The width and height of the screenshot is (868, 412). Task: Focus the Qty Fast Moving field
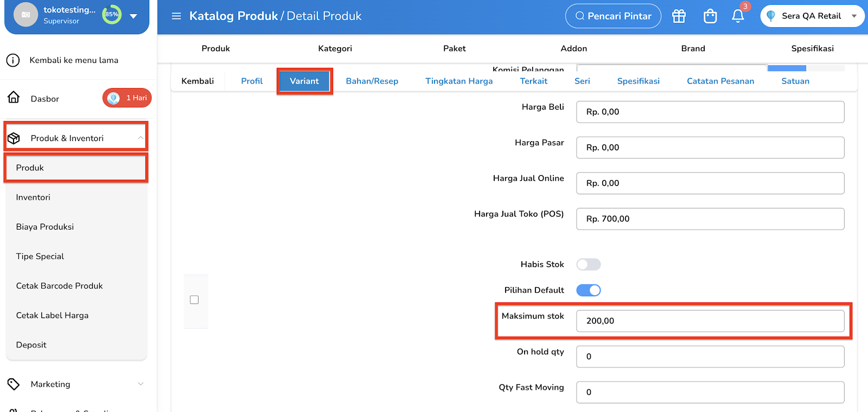pos(710,392)
